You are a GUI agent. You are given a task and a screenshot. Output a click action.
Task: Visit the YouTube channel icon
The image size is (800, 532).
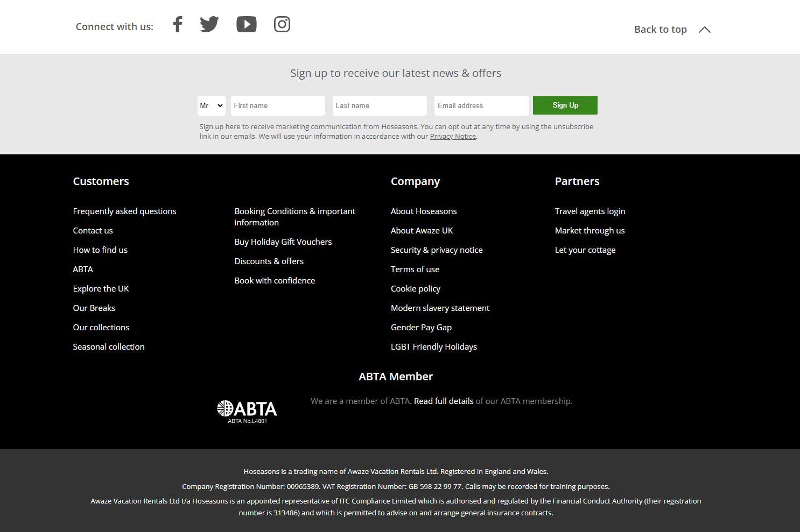247,24
